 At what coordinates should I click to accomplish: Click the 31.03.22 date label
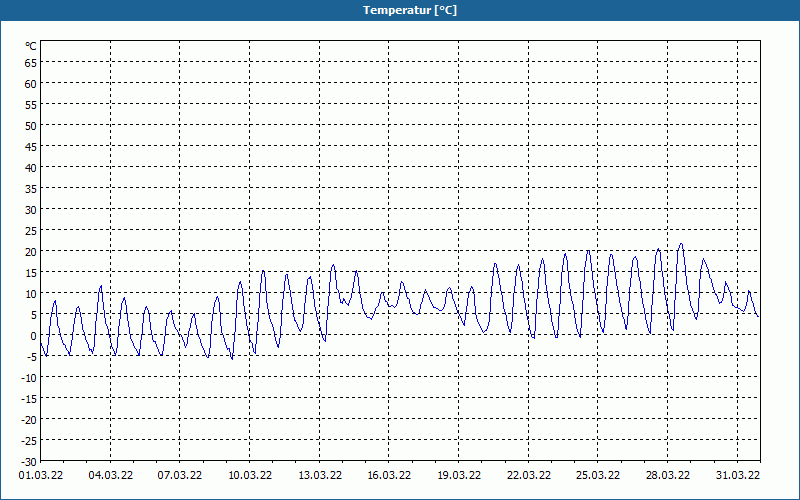point(737,475)
